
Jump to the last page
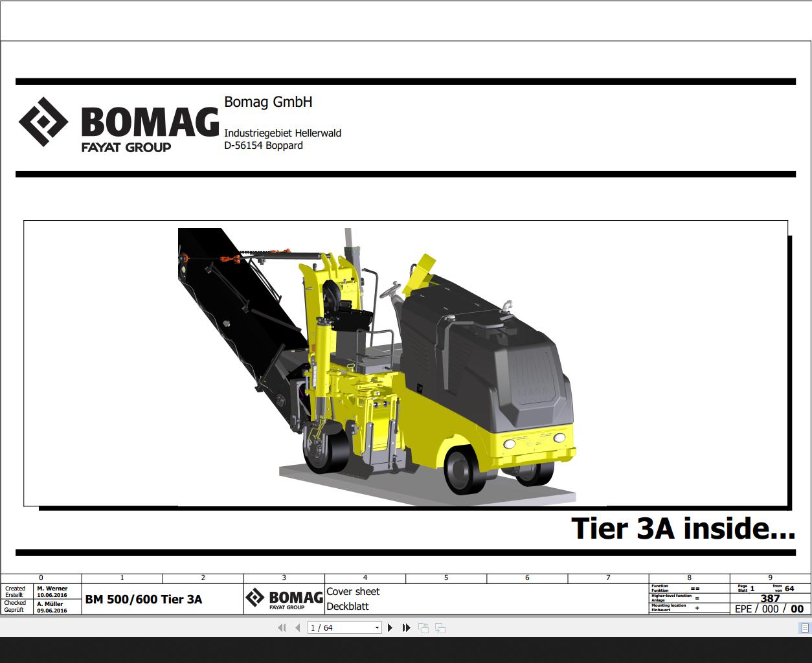click(406, 627)
